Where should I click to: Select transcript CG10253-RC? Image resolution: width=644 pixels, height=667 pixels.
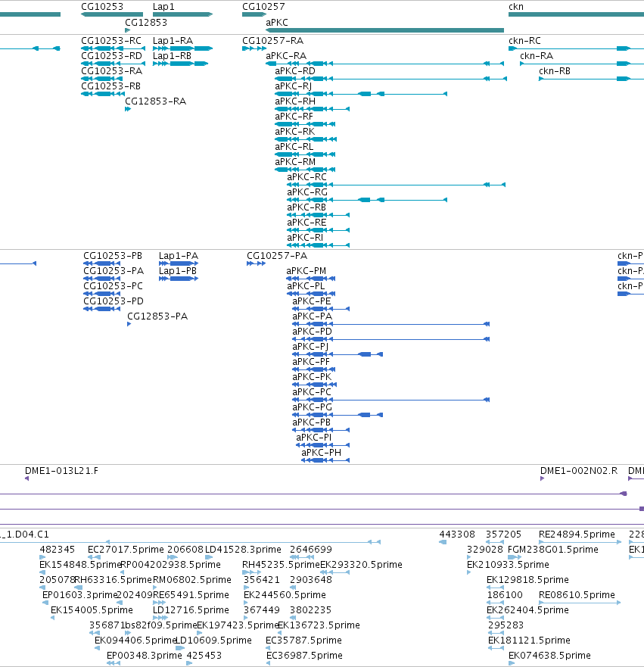(x=113, y=48)
